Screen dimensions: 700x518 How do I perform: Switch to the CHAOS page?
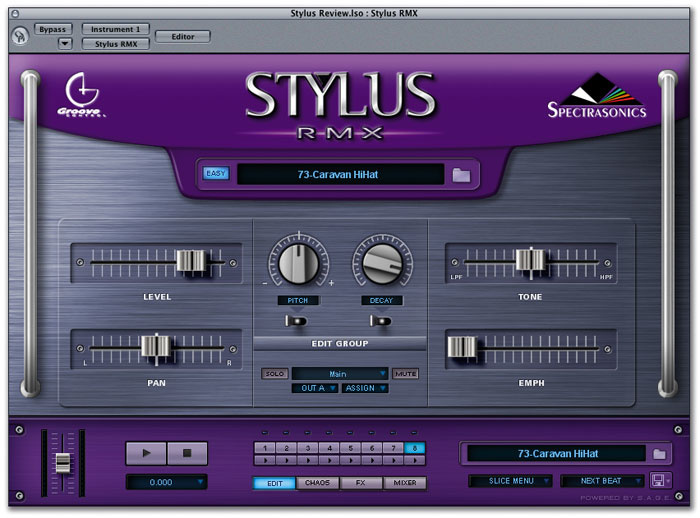click(x=317, y=483)
